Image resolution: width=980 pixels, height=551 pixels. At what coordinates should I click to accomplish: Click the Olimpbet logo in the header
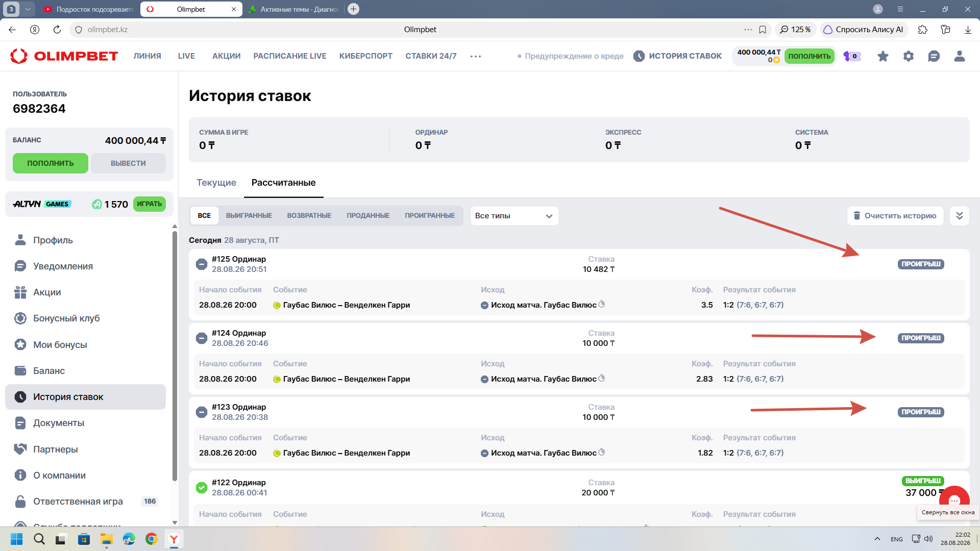[64, 56]
